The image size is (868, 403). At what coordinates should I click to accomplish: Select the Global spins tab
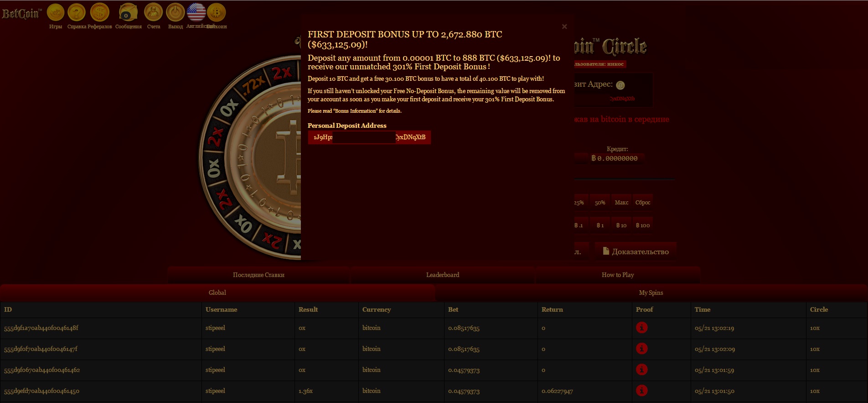217,293
